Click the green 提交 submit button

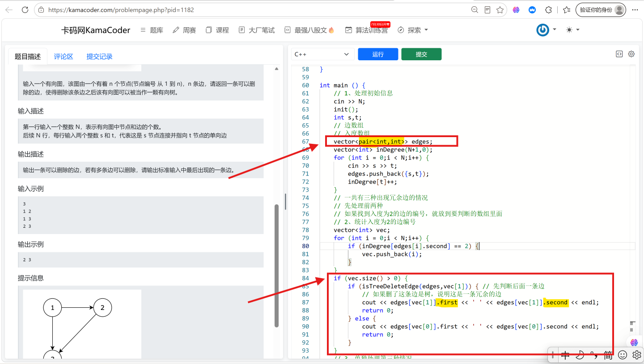[x=421, y=54]
